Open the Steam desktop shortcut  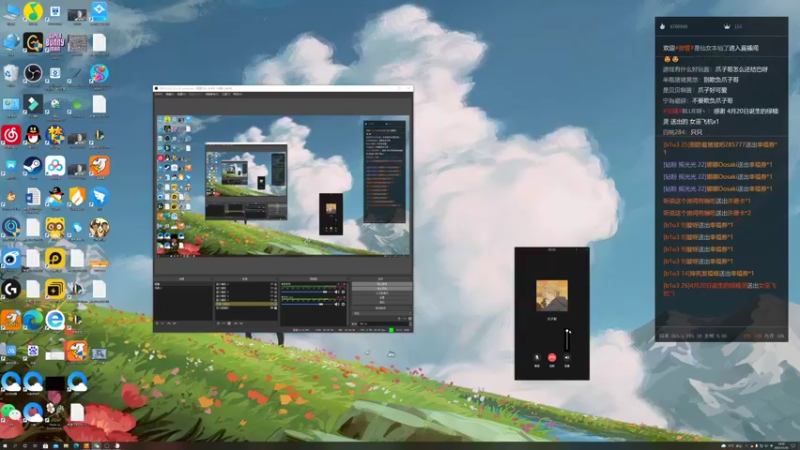[x=33, y=166]
